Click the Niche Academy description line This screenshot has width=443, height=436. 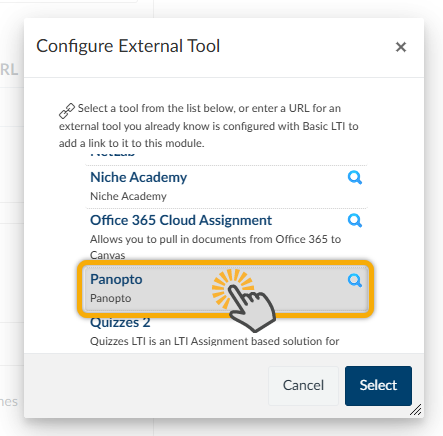pos(128,196)
